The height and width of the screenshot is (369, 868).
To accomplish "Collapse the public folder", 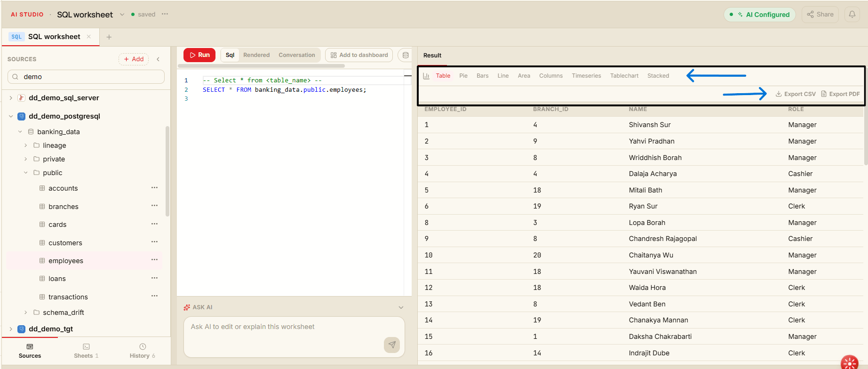I will coord(26,173).
